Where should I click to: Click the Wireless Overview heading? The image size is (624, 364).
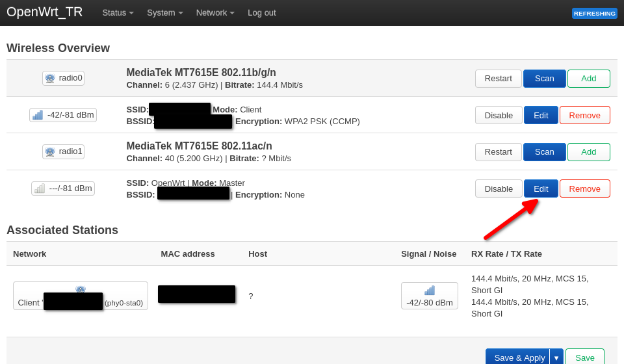(x=58, y=47)
